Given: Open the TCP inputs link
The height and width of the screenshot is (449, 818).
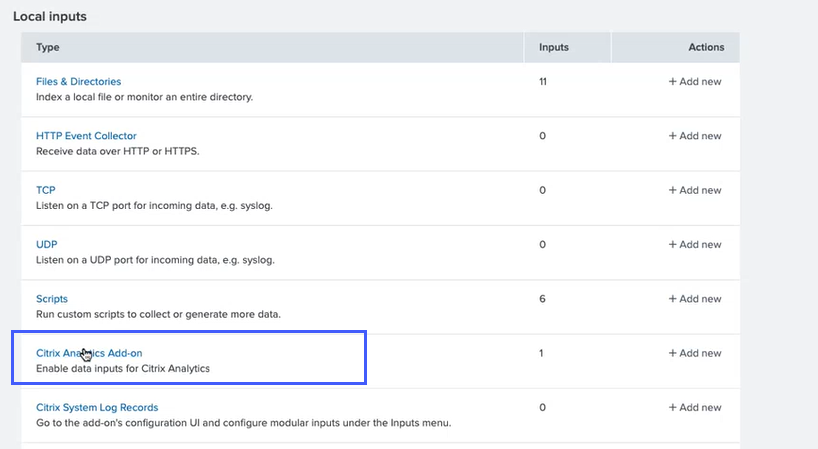Looking at the screenshot, I should pyautogui.click(x=46, y=190).
